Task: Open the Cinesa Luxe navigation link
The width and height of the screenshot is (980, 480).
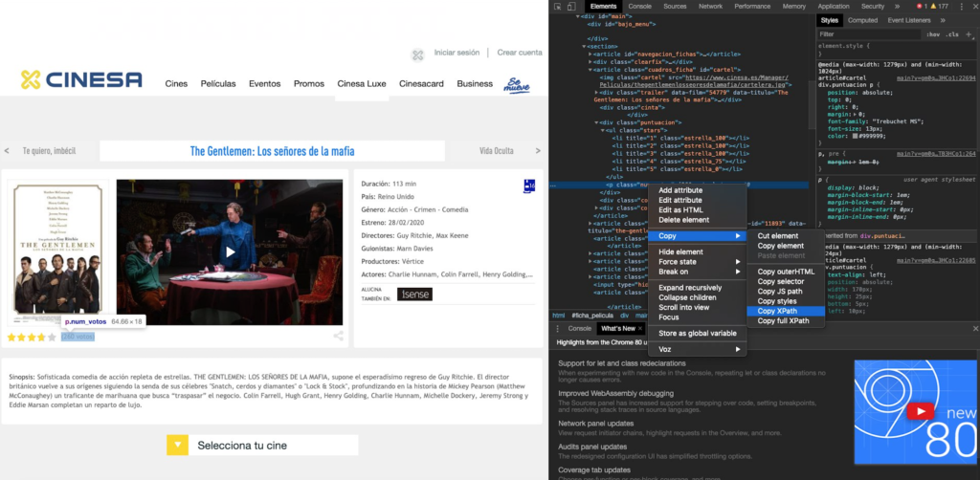Action: pyautogui.click(x=362, y=83)
